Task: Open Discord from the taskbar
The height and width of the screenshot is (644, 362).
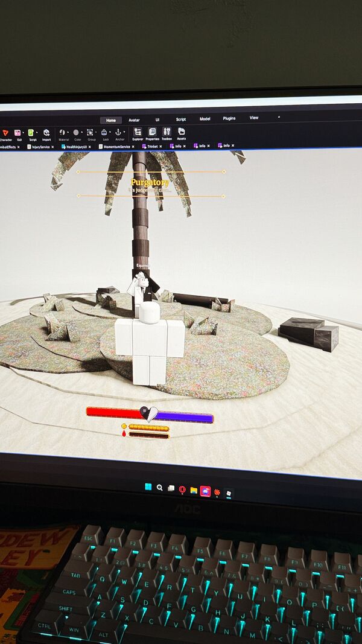Action: (205, 491)
